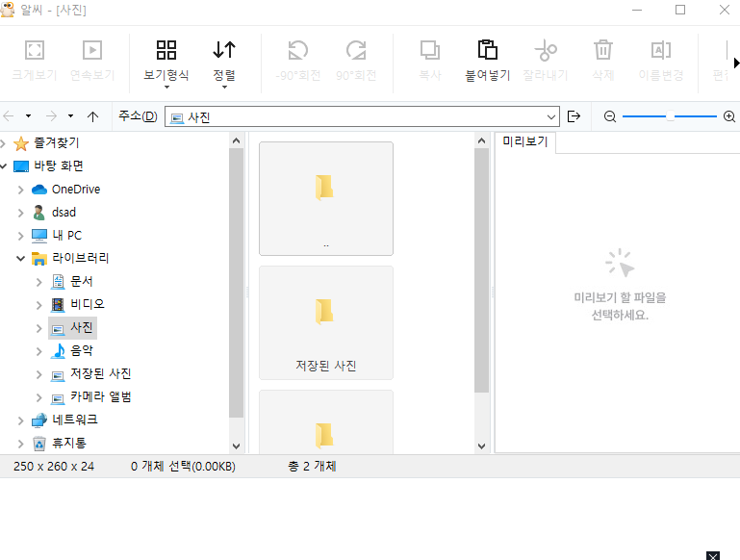The image size is (740, 560).
Task: Adjust the thumbnail size slider
Action: pos(670,116)
